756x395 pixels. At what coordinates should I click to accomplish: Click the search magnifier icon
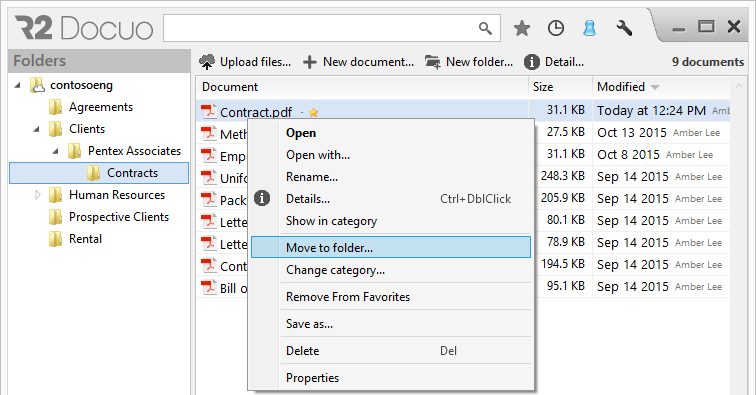coord(486,28)
